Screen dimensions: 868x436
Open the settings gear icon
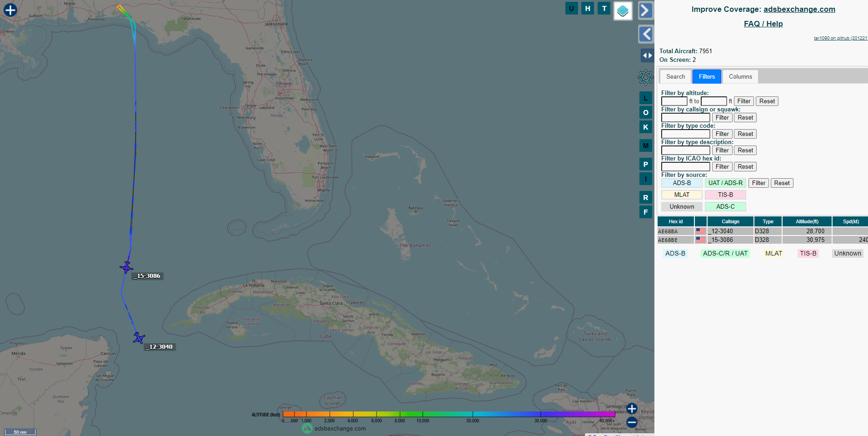[x=645, y=77]
